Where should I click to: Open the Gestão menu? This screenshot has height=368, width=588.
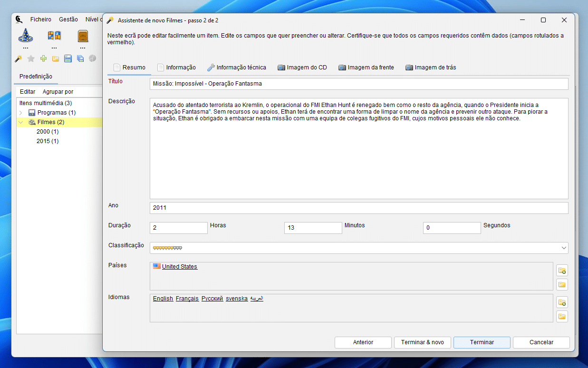pyautogui.click(x=68, y=19)
